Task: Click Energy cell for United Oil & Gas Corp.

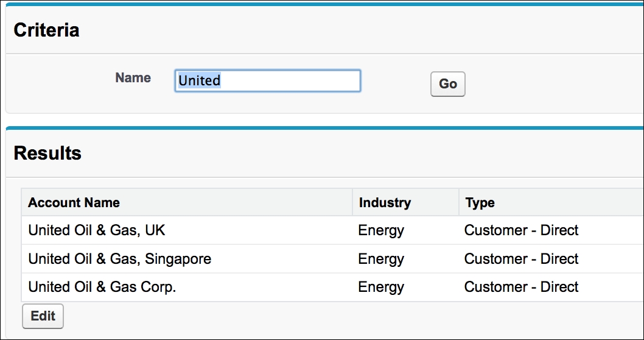Action: [x=381, y=287]
